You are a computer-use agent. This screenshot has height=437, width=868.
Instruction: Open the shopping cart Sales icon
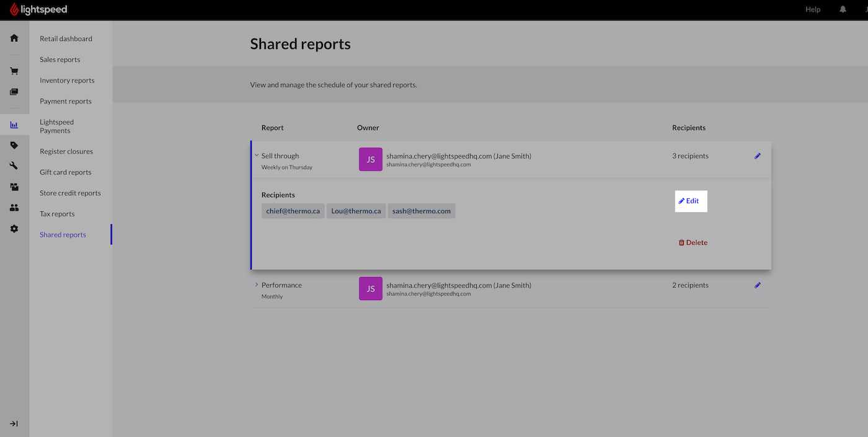pyautogui.click(x=14, y=71)
